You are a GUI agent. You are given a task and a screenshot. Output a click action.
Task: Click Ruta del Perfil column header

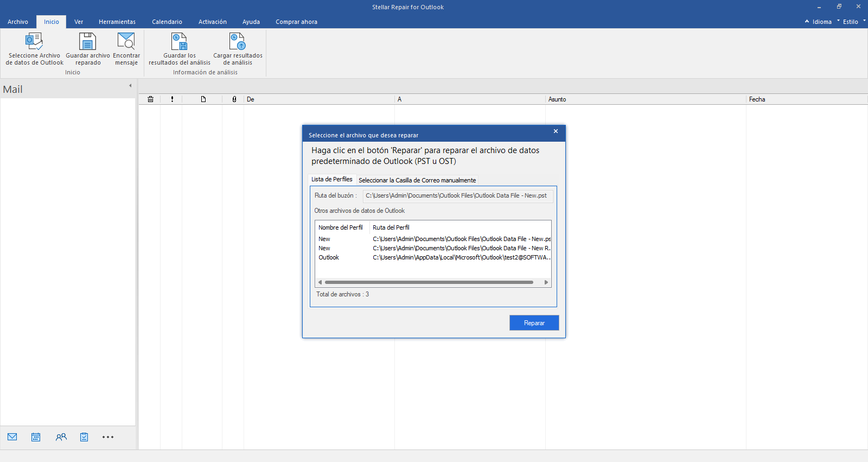pos(461,227)
